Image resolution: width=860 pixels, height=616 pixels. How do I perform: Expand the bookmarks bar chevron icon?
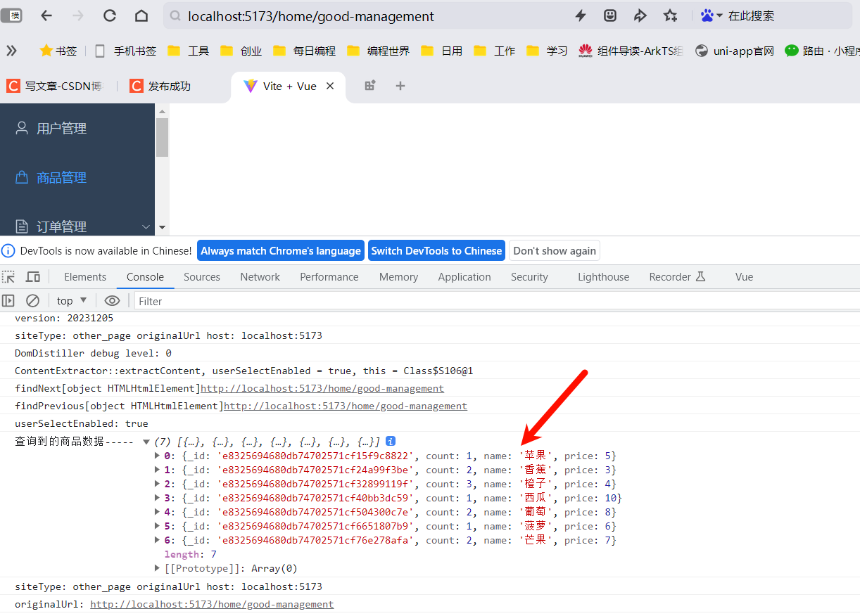(11, 51)
